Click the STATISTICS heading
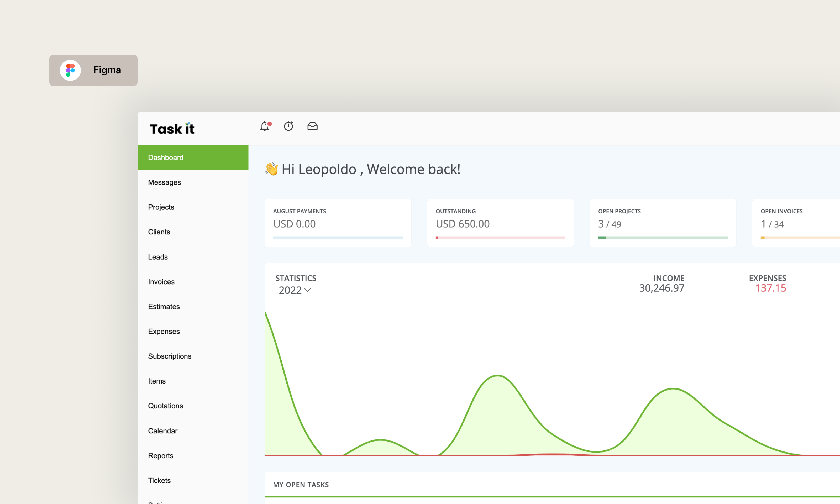Viewport: 840px width, 504px height. coord(296,278)
